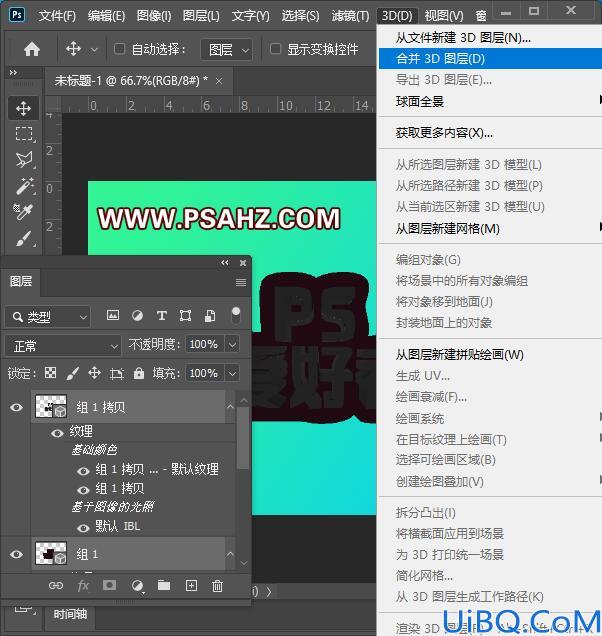Select the Brush tool
Screen dimensions: 602x636
point(24,238)
